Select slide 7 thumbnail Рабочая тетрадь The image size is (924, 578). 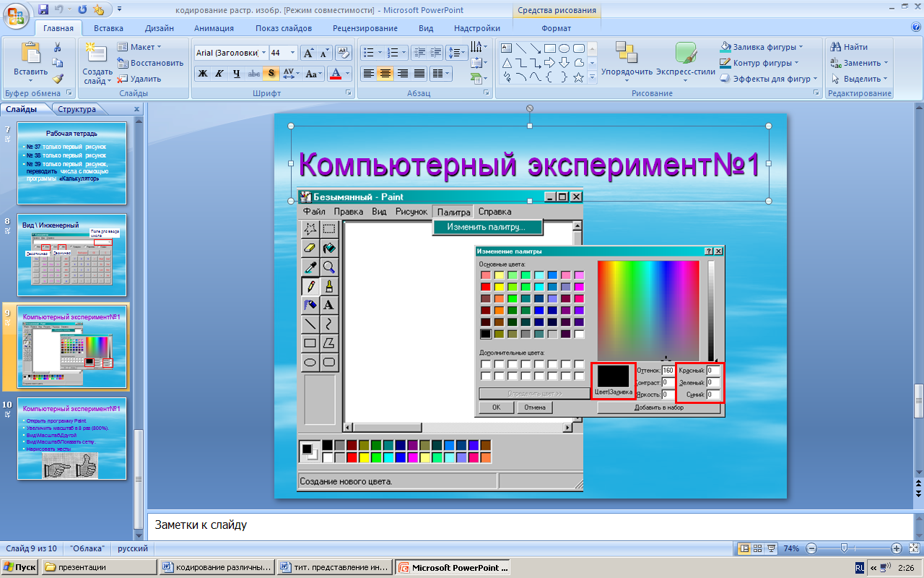pyautogui.click(x=71, y=163)
